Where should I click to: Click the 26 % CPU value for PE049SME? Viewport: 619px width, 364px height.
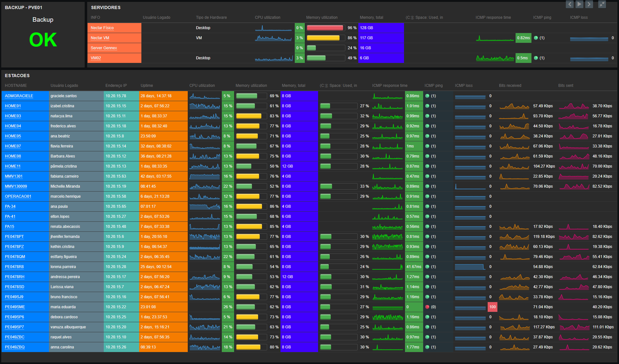click(x=228, y=307)
